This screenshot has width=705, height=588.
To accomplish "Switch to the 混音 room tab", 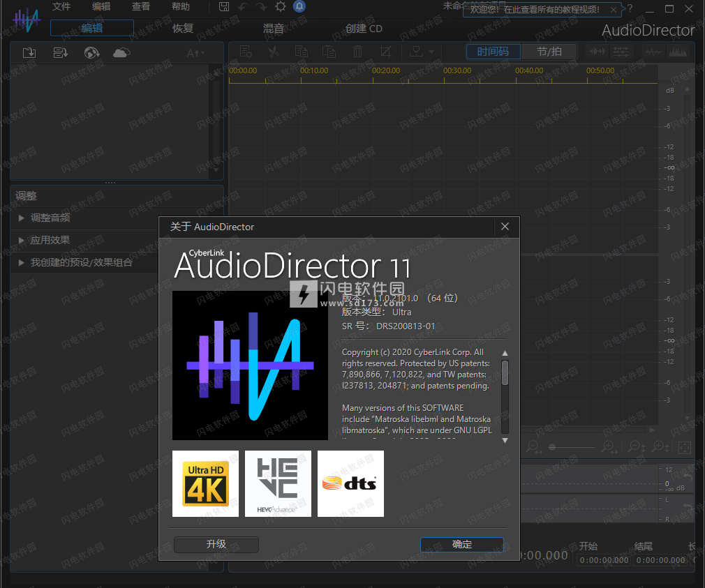I will pos(274,29).
